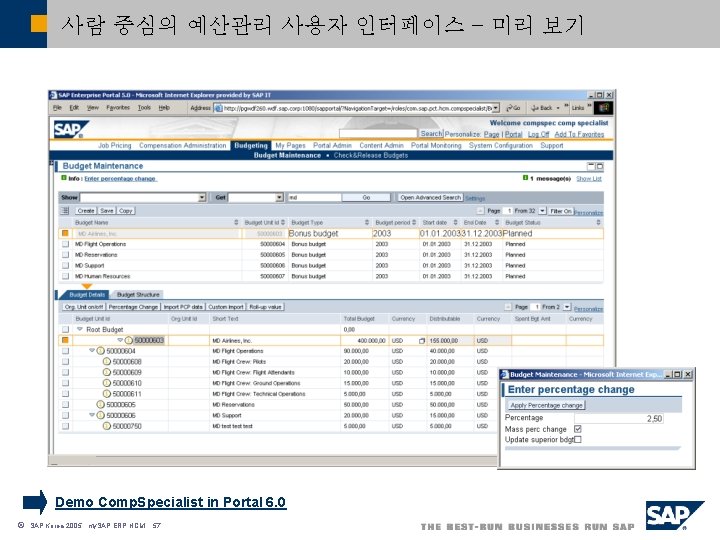Click the budget unit icon for 50000609
720x540 pixels.
[107, 372]
